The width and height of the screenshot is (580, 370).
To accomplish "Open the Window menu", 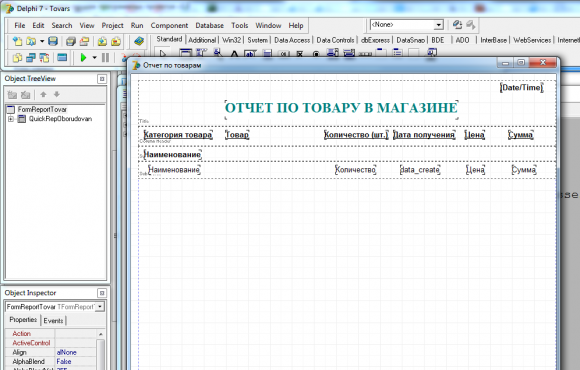I will coord(269,26).
